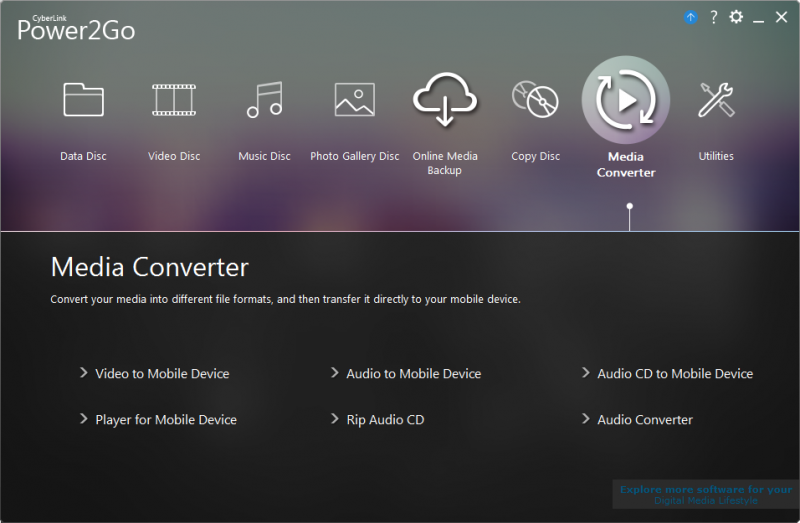Click chevron beside Video to Mobile Device
Screen dimensions: 800x523
84,373
